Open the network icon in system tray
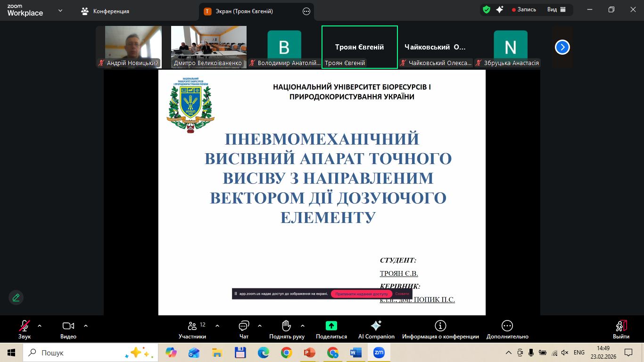Screen dimensions: 644x362 [554, 353]
